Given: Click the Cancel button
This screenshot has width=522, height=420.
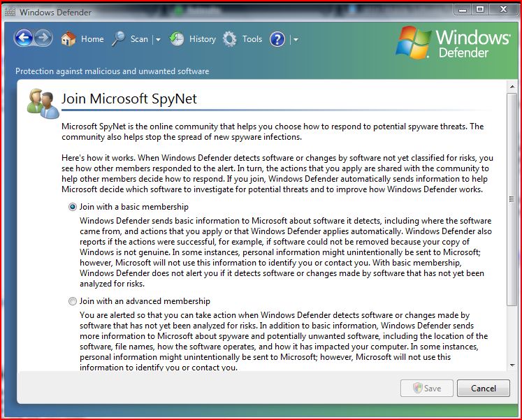Looking at the screenshot, I should (x=484, y=388).
